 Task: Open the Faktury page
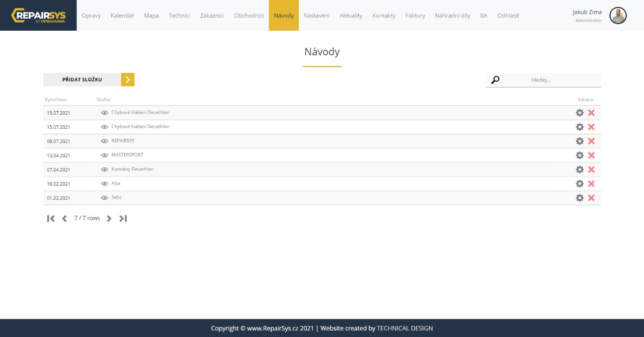pyautogui.click(x=415, y=16)
